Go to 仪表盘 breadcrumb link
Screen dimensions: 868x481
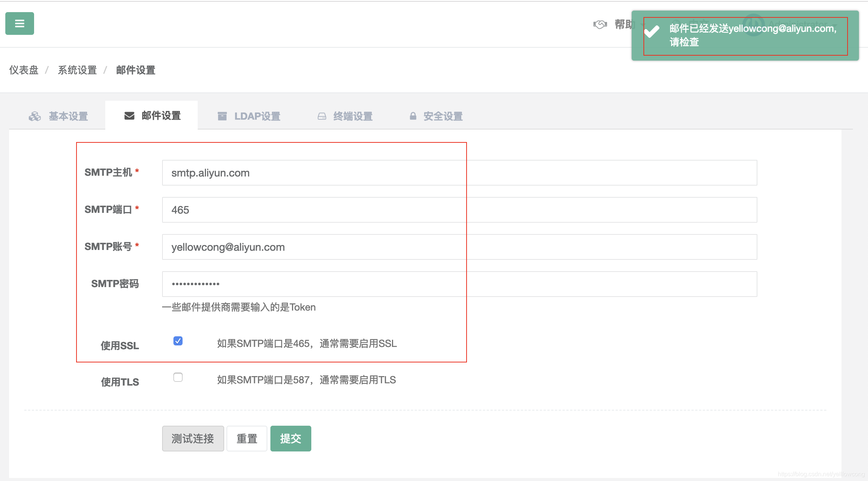click(x=24, y=70)
